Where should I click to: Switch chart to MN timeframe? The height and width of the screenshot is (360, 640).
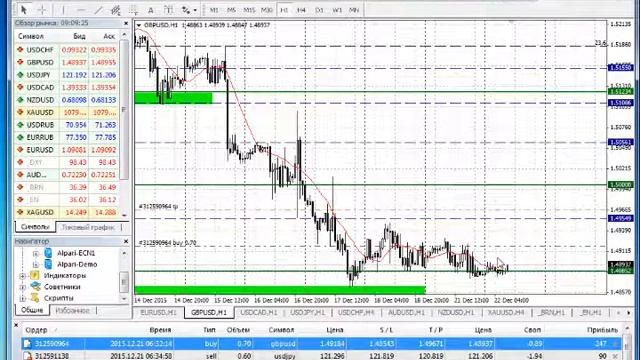click(x=354, y=10)
